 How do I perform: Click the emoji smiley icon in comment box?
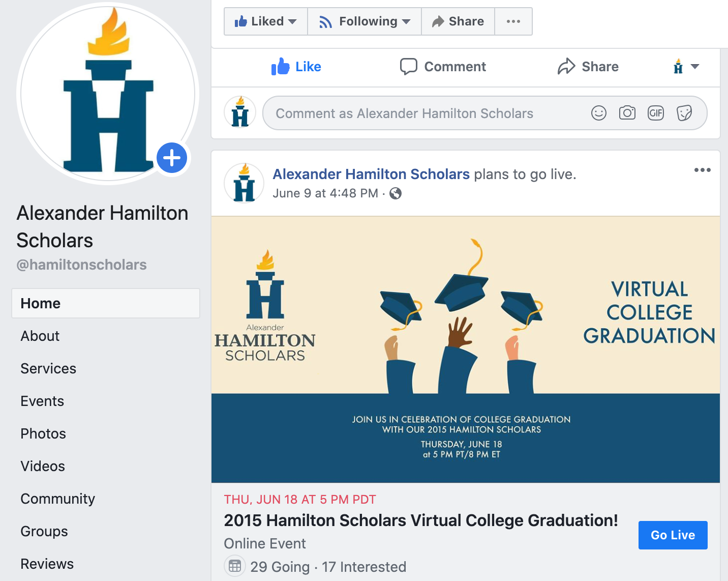point(599,113)
